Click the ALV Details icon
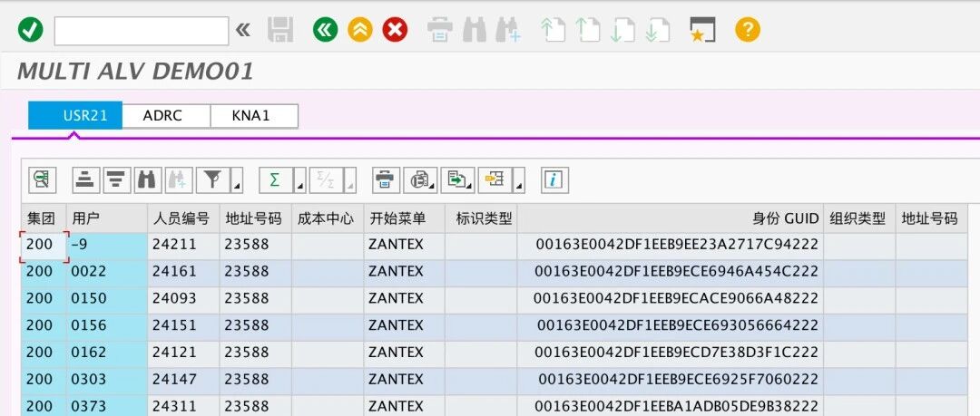The height and width of the screenshot is (416, 980). (43, 179)
